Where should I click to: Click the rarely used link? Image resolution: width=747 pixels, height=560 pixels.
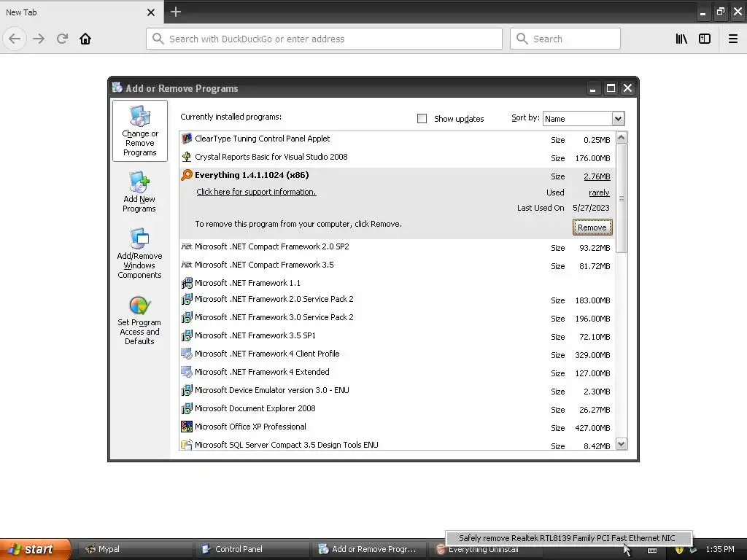point(599,192)
